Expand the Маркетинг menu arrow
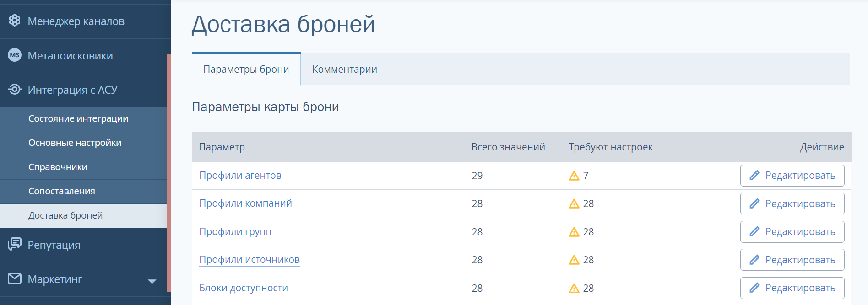 tap(152, 281)
